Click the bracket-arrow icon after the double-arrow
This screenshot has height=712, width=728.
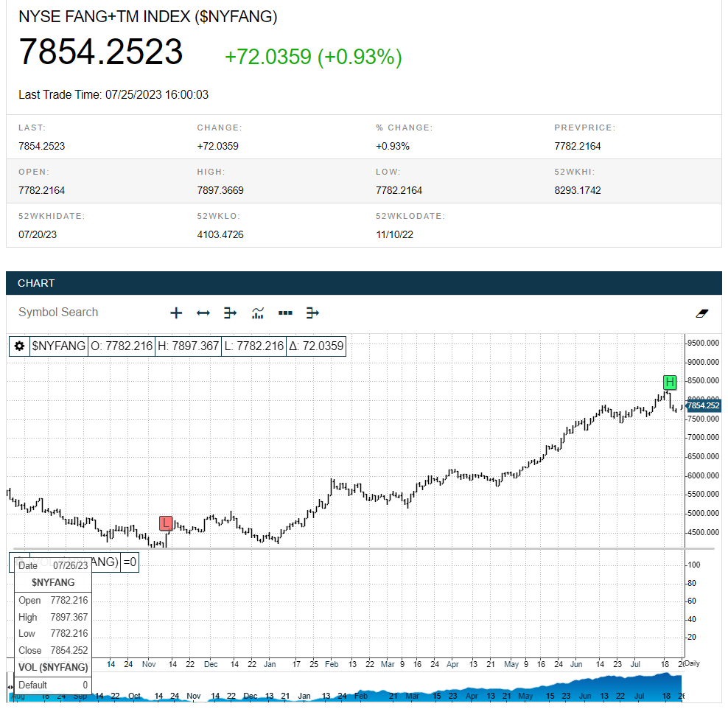pos(231,313)
